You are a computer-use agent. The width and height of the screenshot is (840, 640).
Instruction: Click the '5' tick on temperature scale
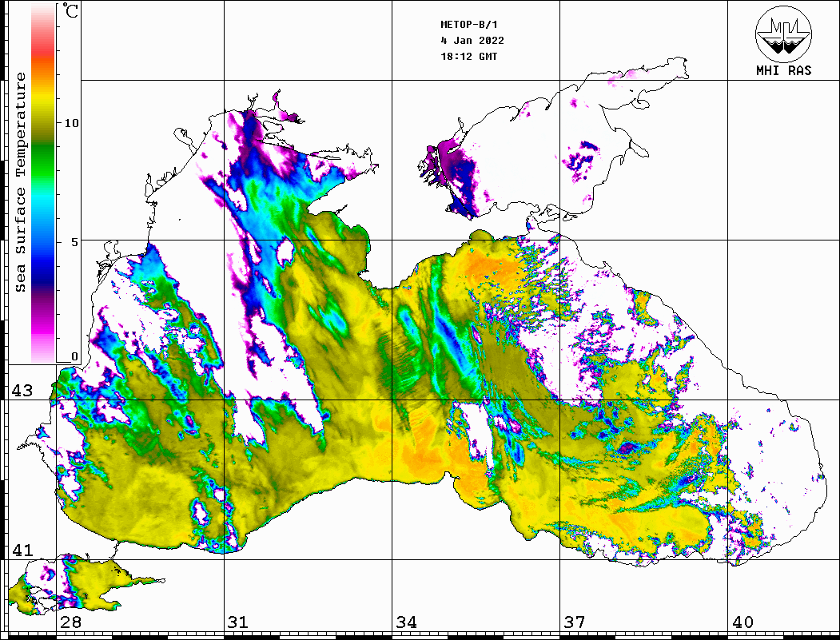pos(76,242)
